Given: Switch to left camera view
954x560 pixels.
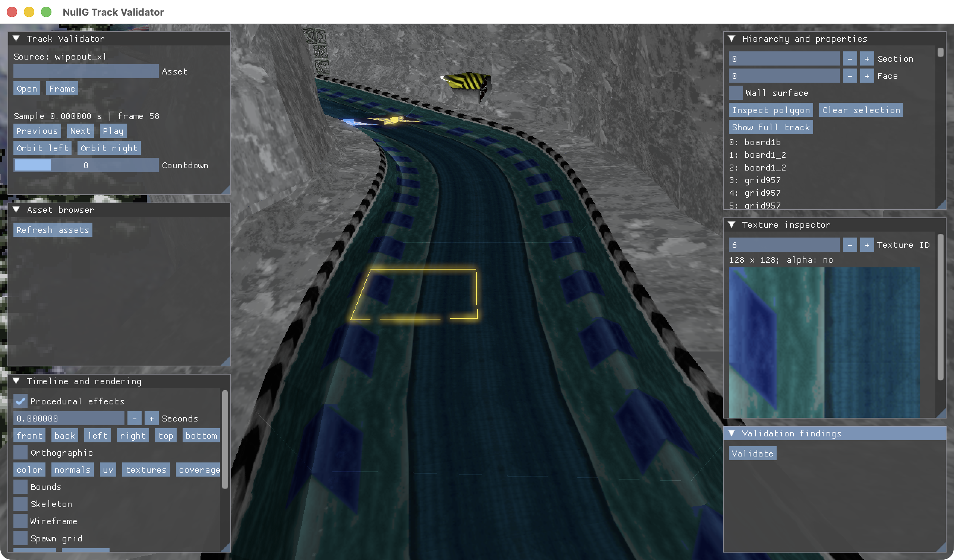Looking at the screenshot, I should click(x=98, y=436).
